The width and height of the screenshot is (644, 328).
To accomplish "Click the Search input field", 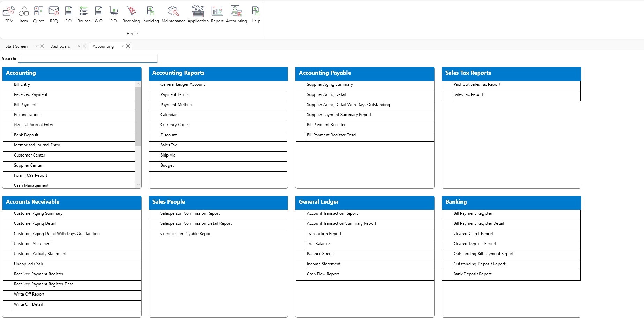I will (x=88, y=59).
